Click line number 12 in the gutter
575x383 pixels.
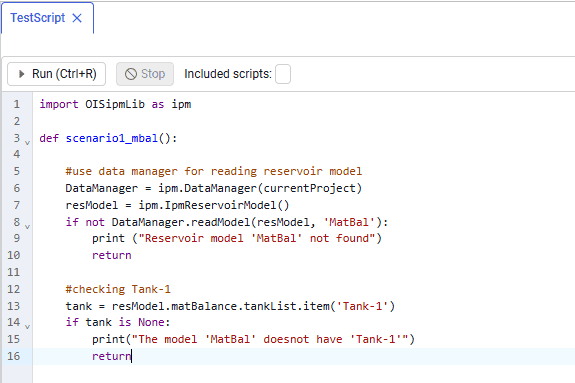tap(14, 289)
